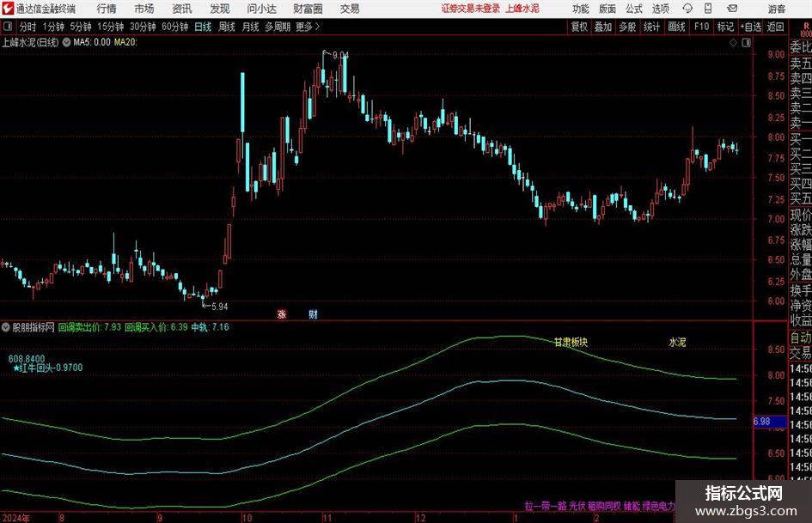812x523 pixels.
Task: Click the blue 财 marker on chart
Action: click(313, 313)
